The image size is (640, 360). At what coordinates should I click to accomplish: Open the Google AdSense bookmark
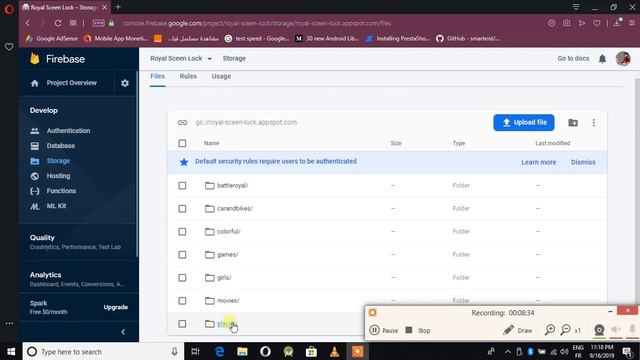[52, 38]
